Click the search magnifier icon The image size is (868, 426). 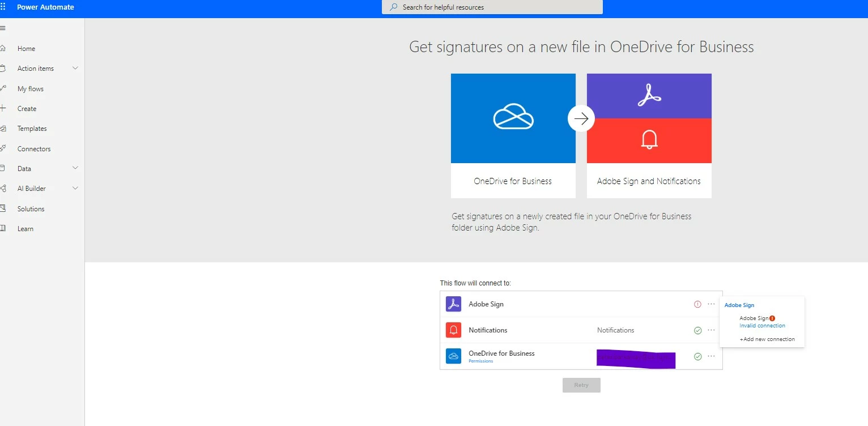[393, 7]
